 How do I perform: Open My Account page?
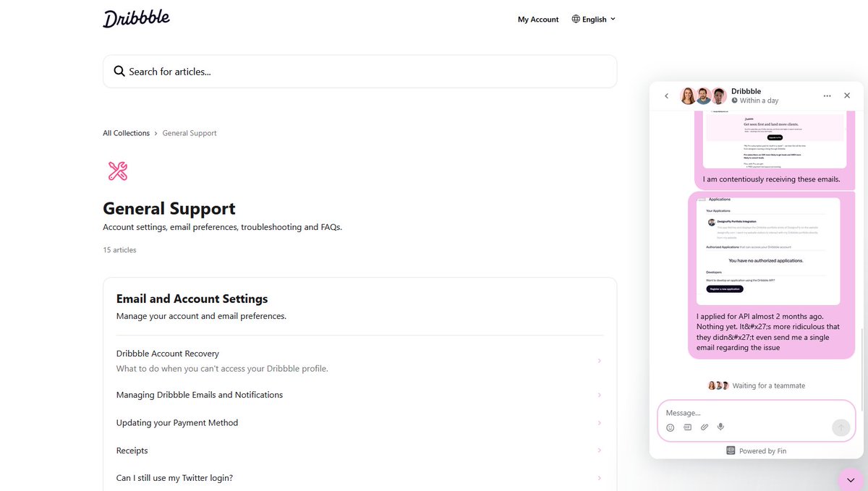[538, 20]
